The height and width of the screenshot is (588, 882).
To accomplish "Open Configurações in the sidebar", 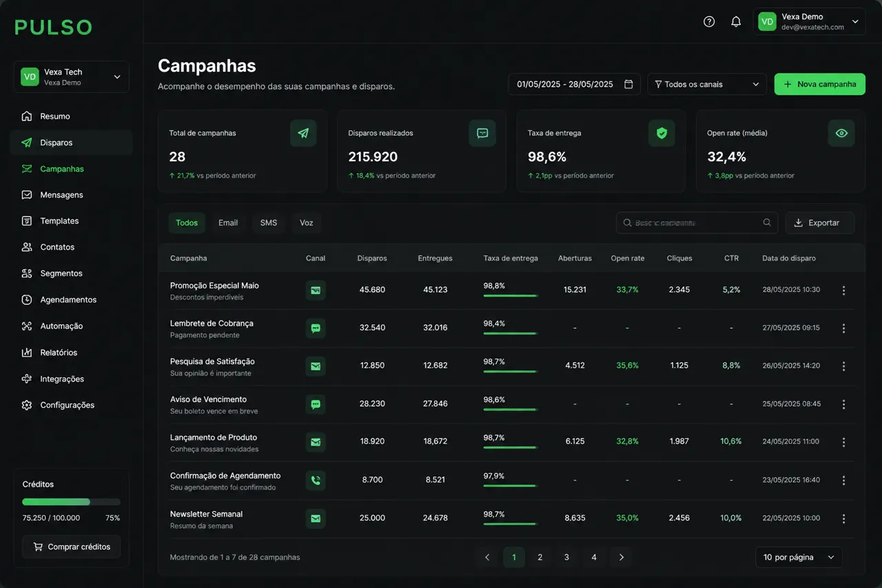I will (x=71, y=405).
